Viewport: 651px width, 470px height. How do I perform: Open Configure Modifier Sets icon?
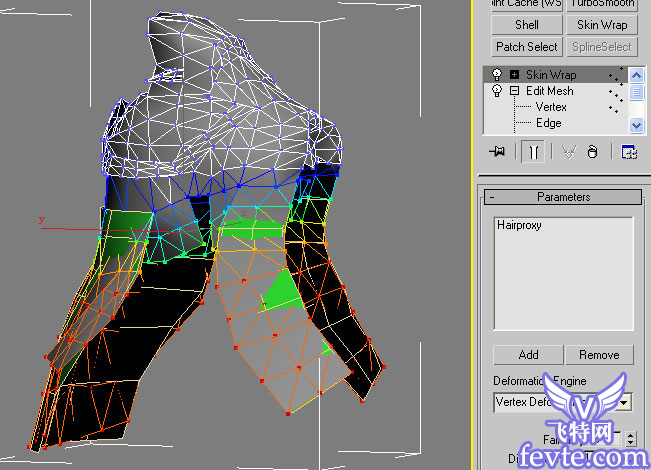click(629, 152)
